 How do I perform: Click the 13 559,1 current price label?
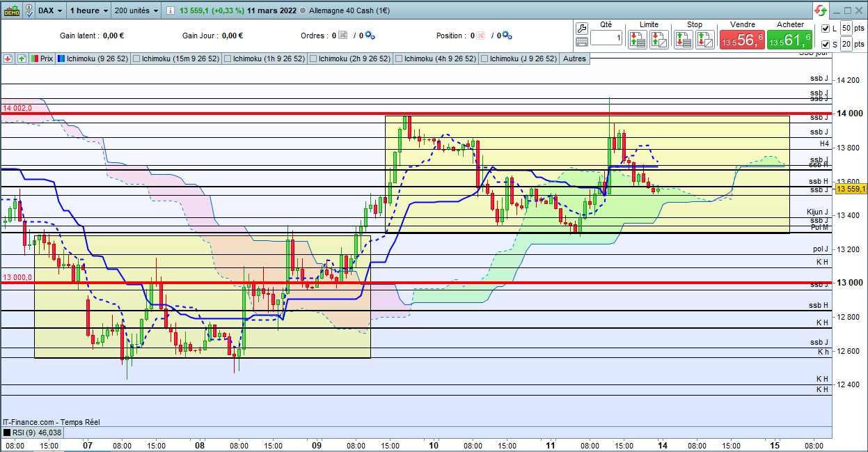[x=851, y=189]
